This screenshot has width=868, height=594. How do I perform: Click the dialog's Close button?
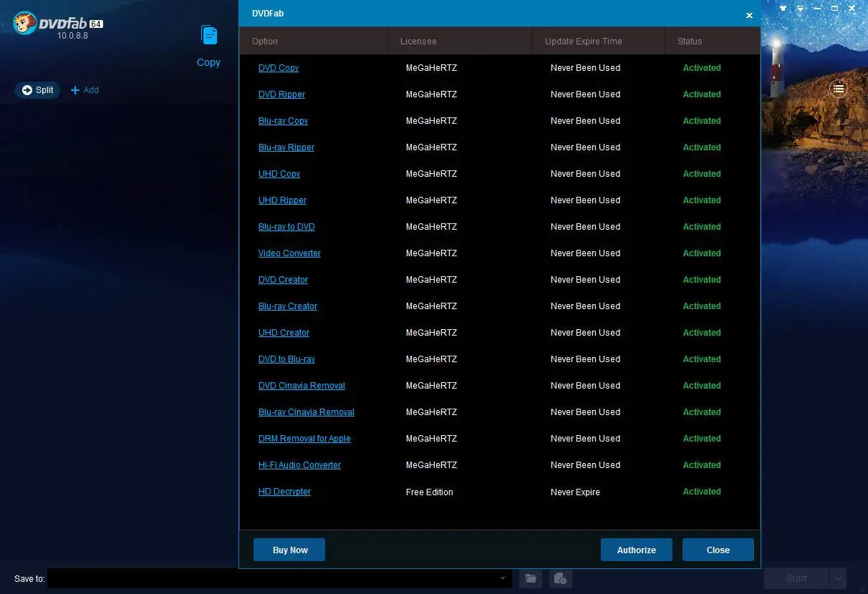718,550
